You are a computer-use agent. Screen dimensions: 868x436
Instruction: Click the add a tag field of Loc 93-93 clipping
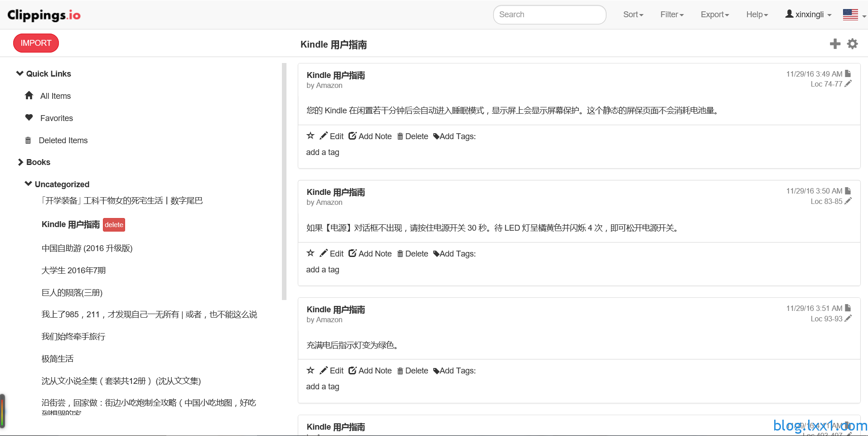(x=323, y=387)
